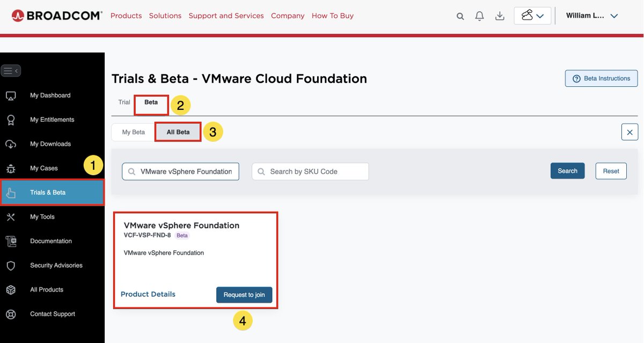Collapse the sidebar with the hamburger toggle

(x=11, y=71)
